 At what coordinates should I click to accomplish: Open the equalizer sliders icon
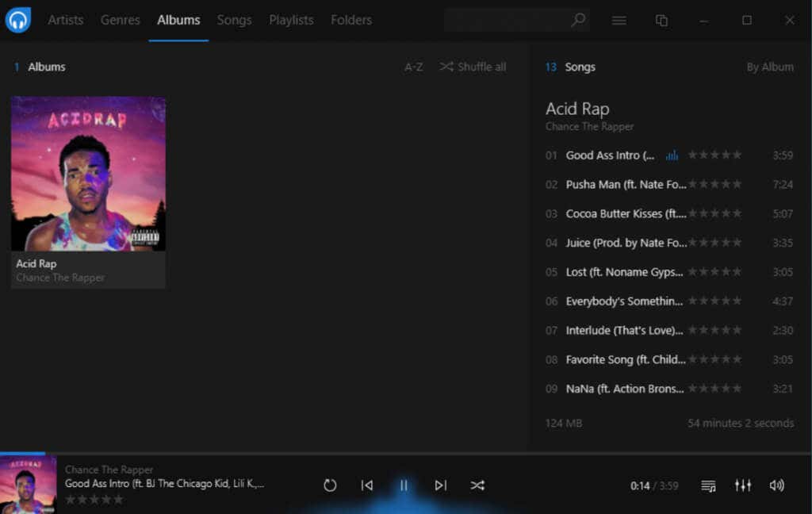tap(742, 485)
